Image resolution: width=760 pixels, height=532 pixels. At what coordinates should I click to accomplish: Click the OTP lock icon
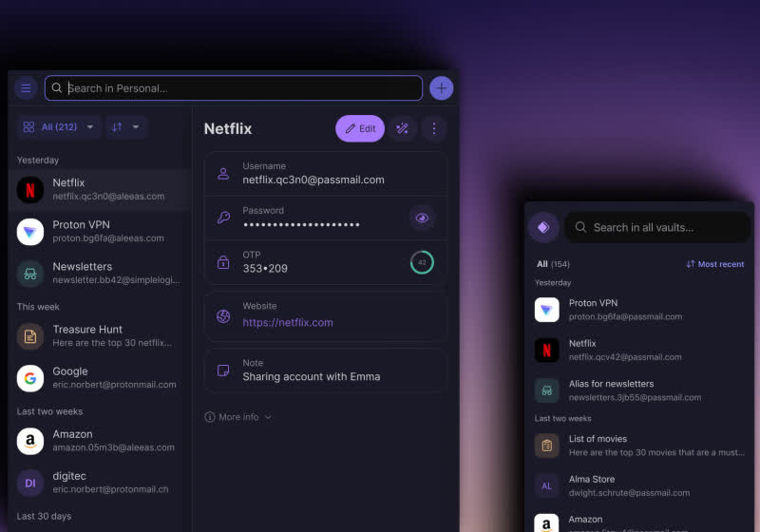point(223,262)
